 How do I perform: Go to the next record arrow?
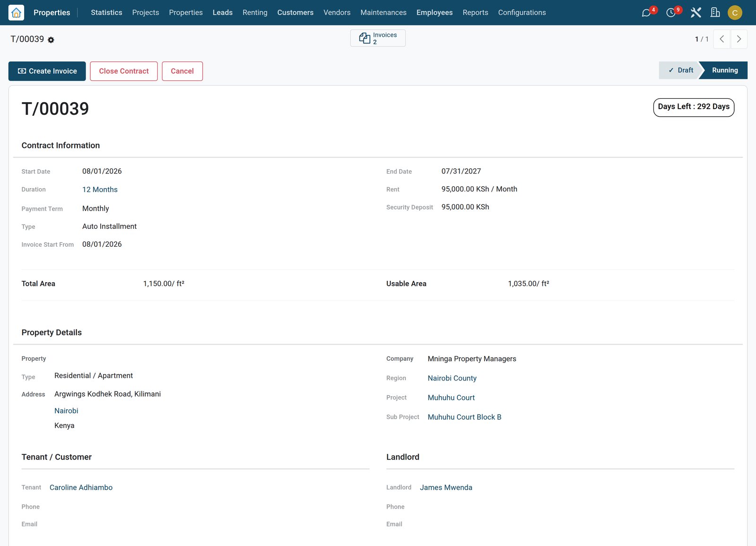coord(739,39)
